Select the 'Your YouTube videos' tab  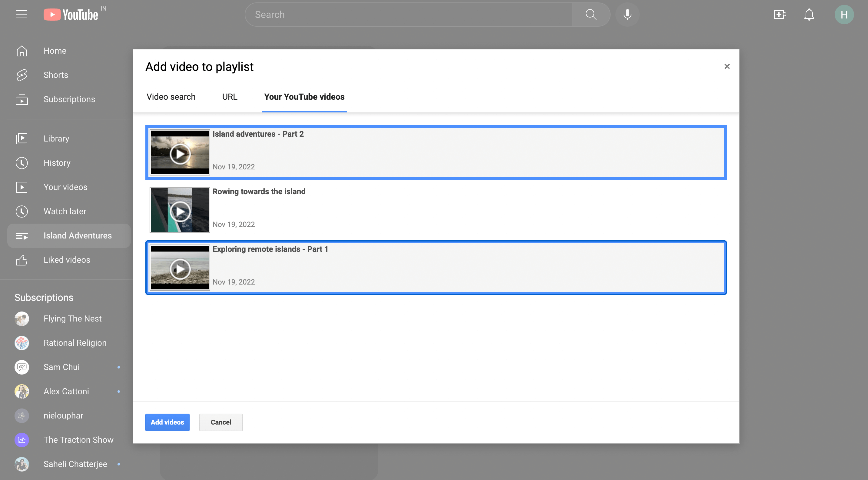point(304,96)
